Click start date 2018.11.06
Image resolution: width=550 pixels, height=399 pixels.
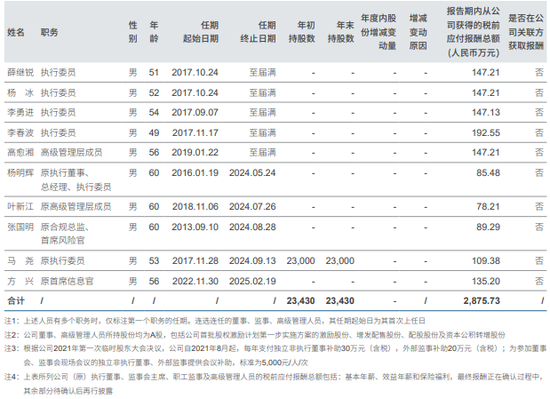click(195, 207)
